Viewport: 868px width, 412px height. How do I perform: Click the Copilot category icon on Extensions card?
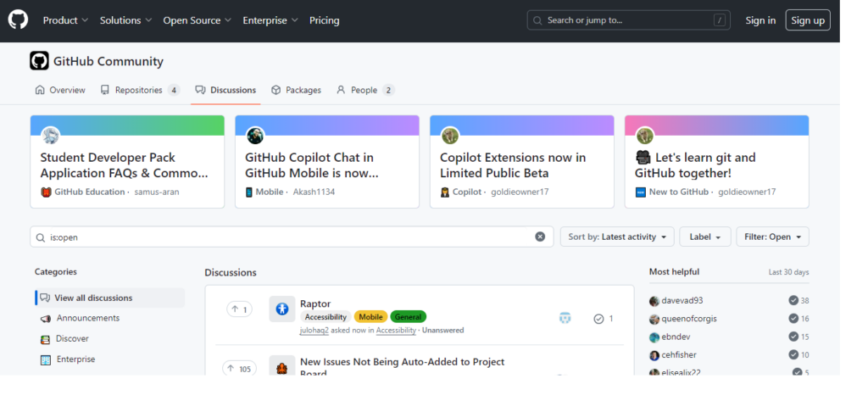[444, 192]
